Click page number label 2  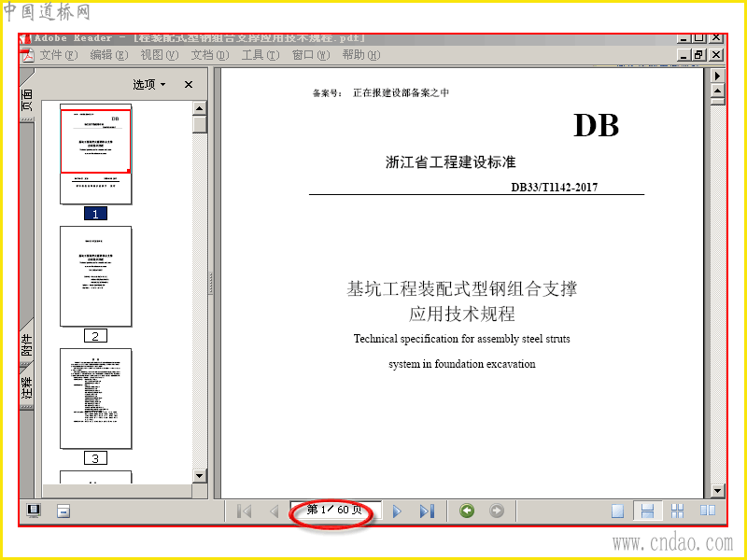pos(95,336)
